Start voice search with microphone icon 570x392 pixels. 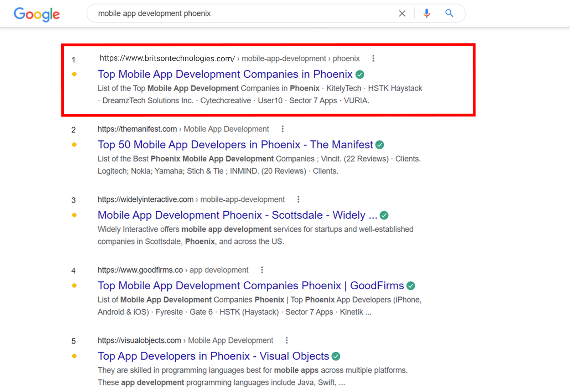(x=426, y=14)
